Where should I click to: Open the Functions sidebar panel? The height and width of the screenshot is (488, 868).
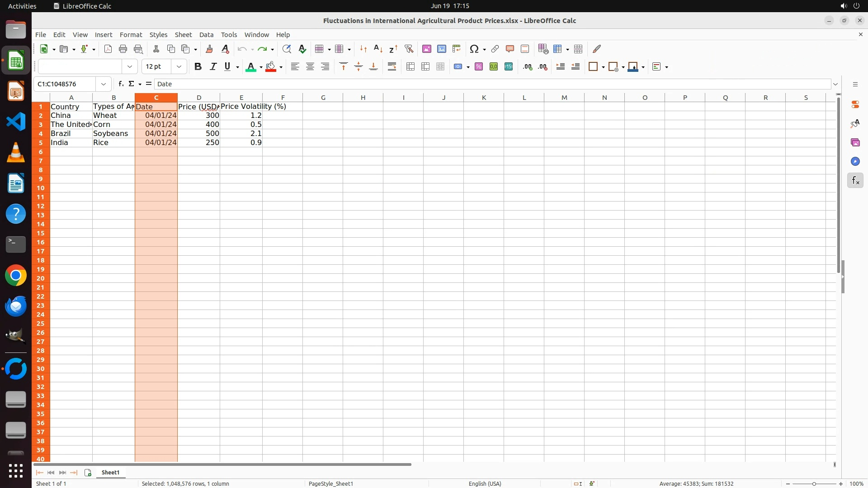click(x=855, y=181)
